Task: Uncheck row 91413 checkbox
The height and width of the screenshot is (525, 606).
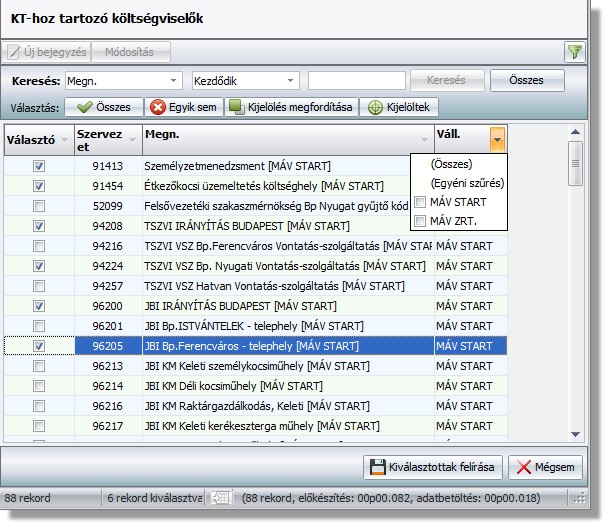Action: click(39, 166)
